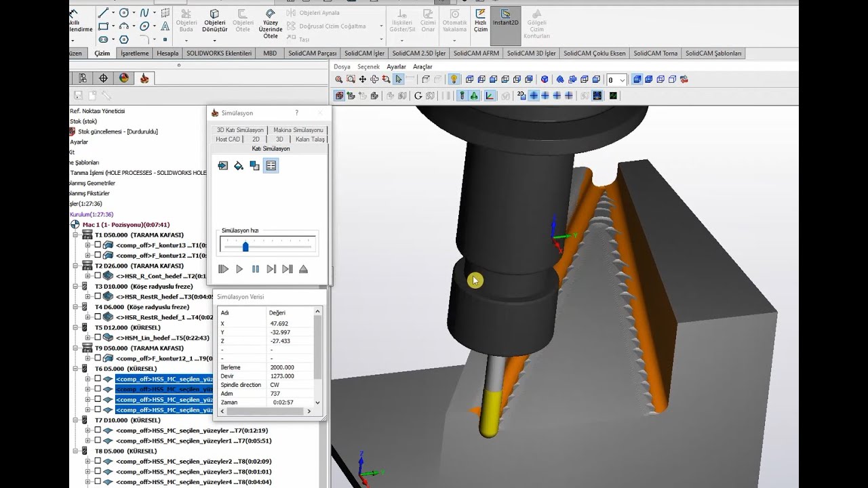Open the Host CAD simulation tab
868x488 pixels.
(x=228, y=139)
